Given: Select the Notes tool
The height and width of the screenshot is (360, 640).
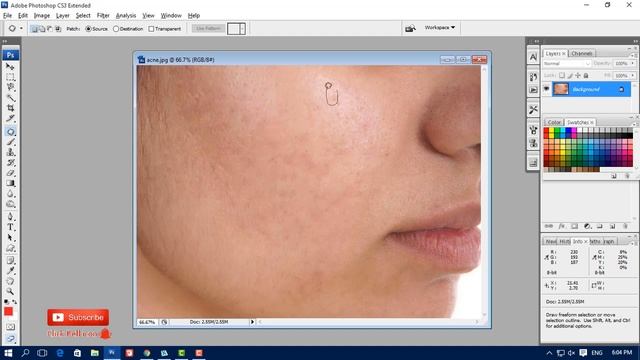Looking at the screenshot, I should 10,260.
